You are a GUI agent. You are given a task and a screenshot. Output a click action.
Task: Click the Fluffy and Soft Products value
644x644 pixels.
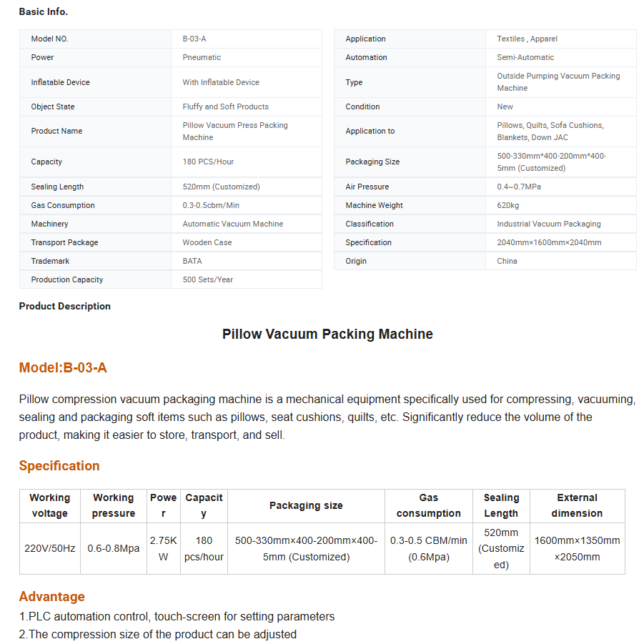(x=225, y=106)
